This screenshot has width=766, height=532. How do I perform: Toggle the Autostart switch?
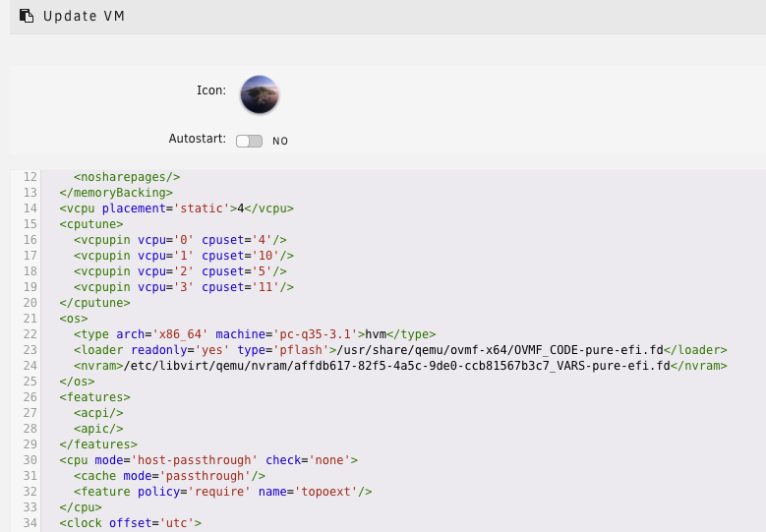coord(249,142)
